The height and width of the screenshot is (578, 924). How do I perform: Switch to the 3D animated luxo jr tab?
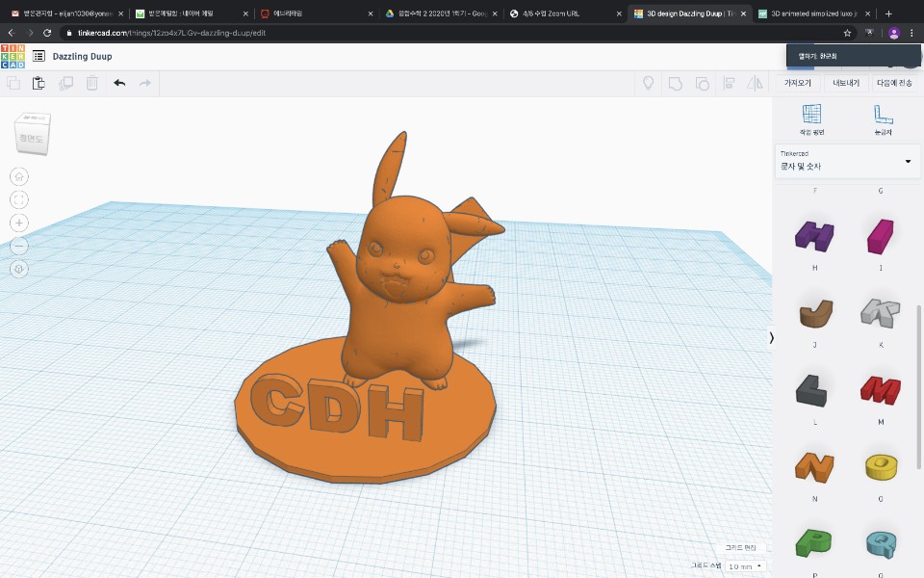coord(814,13)
